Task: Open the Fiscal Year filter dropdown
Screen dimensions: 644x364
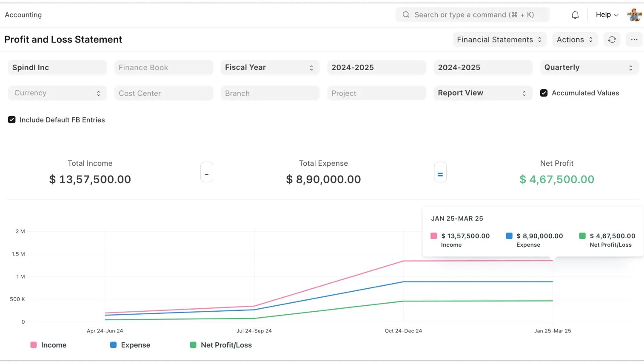Action: point(270,68)
